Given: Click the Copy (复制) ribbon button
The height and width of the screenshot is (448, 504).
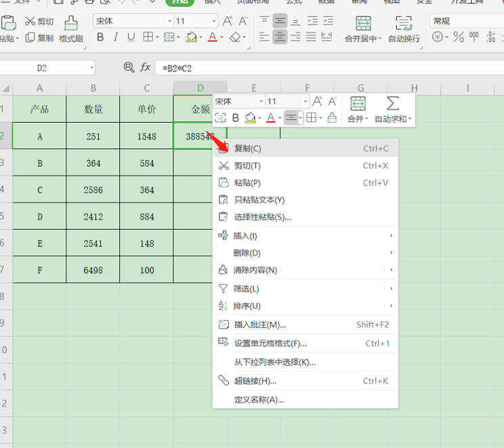Looking at the screenshot, I should [x=39, y=38].
